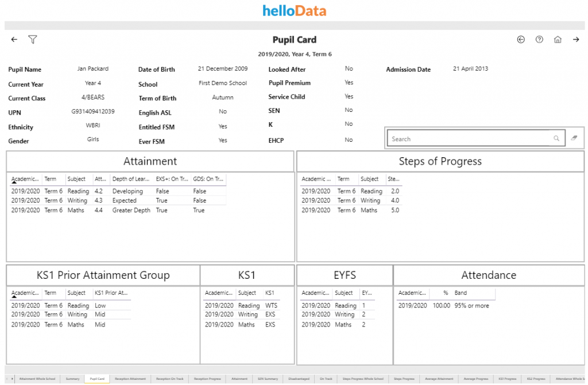Sort Attainment table by Academic Year column
This screenshot has width=588, height=385.
pyautogui.click(x=26, y=179)
